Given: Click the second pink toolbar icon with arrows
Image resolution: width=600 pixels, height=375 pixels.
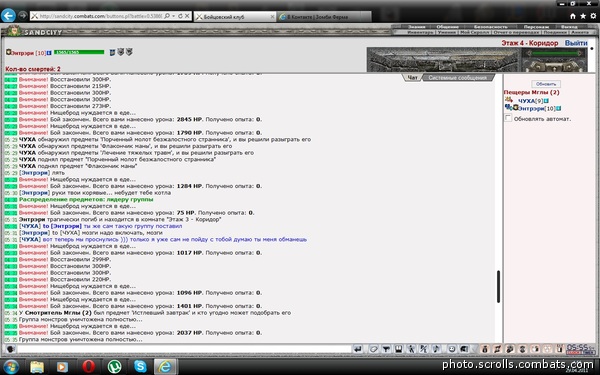Looking at the screenshot, I should pyautogui.click(x=497, y=349).
